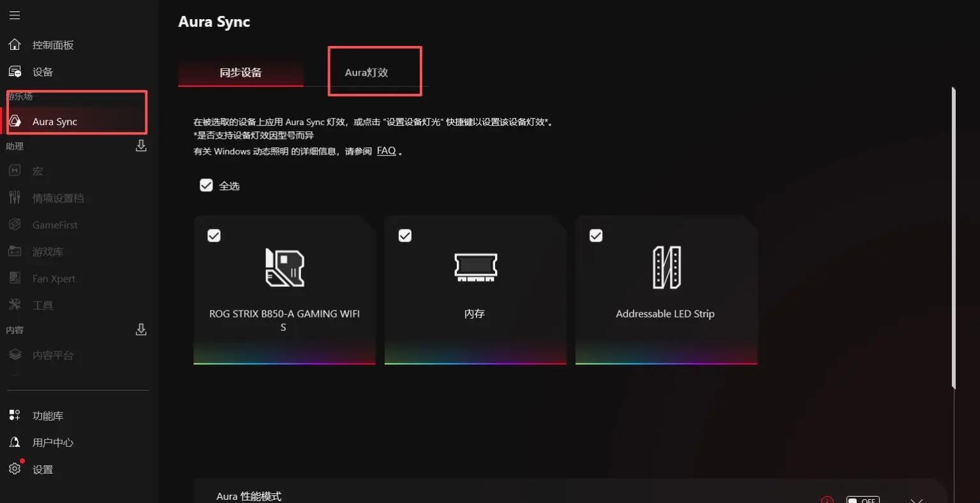Uncheck the ROG STRIX B850-A GAMING WIFI S checkbox

(x=214, y=236)
